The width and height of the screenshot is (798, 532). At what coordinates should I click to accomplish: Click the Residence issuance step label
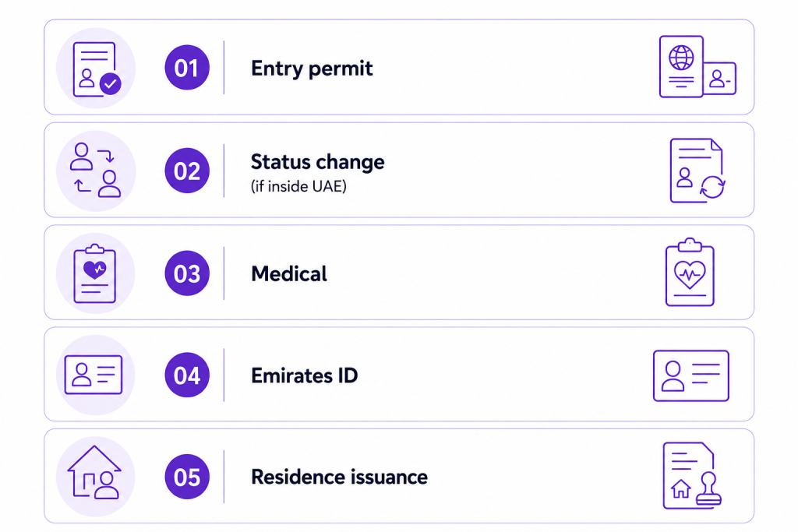point(340,477)
